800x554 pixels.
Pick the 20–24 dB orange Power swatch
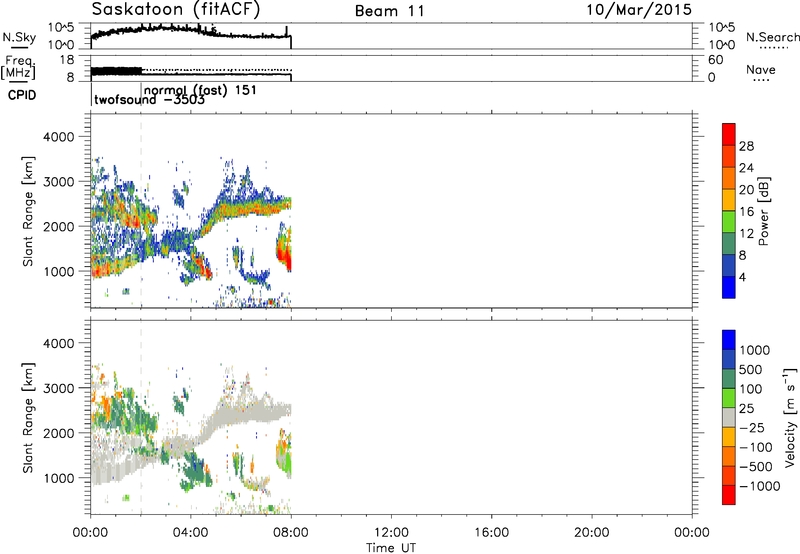pos(729,179)
